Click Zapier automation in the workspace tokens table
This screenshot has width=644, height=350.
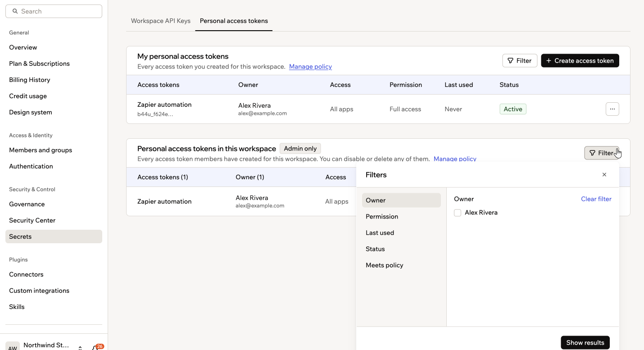point(164,201)
